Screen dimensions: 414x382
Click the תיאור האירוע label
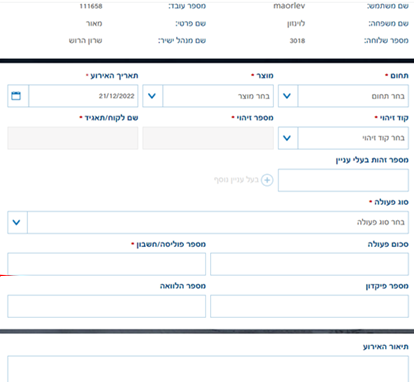tap(386, 347)
